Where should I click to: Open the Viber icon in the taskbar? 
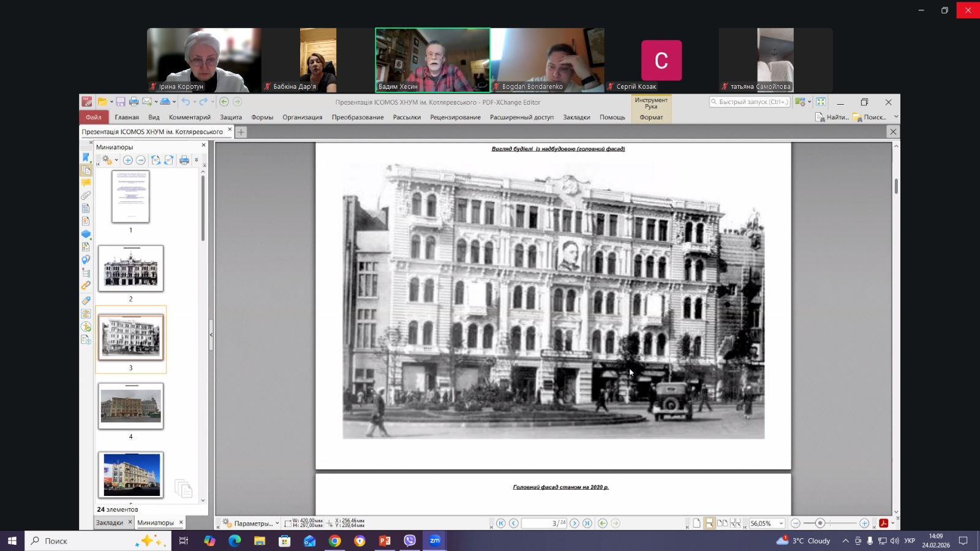click(410, 541)
